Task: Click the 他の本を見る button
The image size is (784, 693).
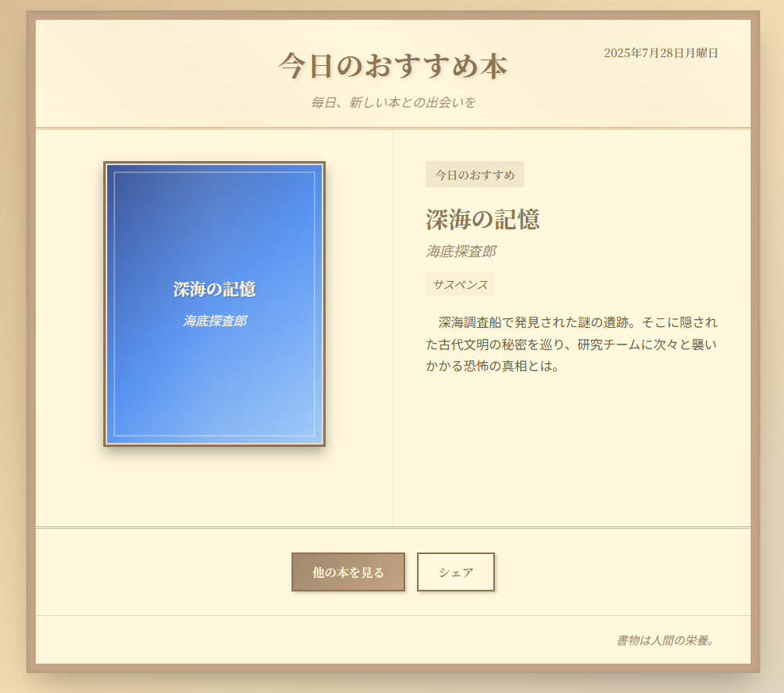Action: [348, 572]
